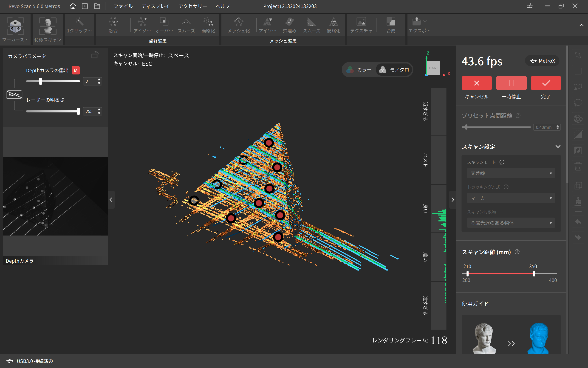Select the rectangle selection tool in sidebar

[x=578, y=71]
